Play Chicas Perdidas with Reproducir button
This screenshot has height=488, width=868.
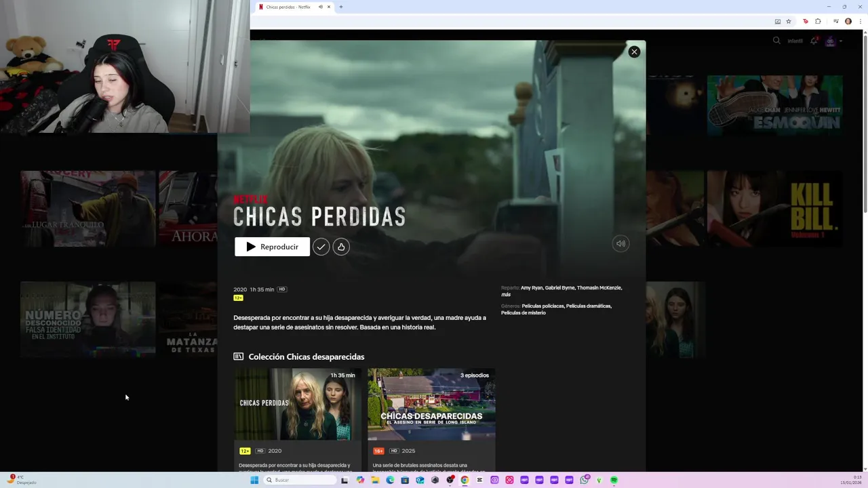point(272,247)
